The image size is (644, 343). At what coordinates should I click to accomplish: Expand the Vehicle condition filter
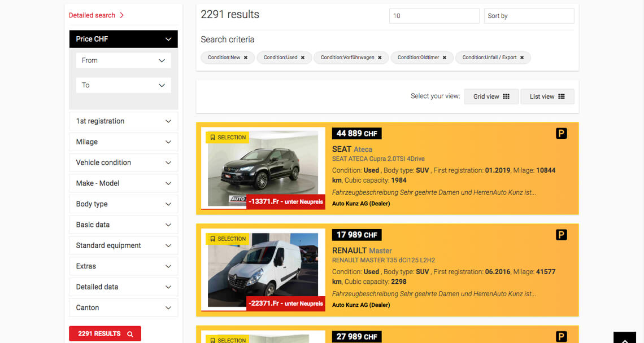[x=124, y=162]
